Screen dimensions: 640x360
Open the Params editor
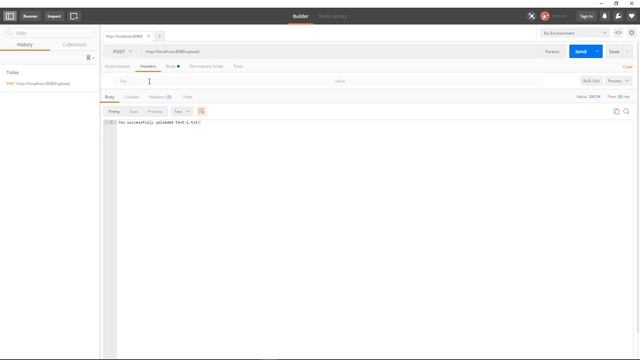coord(552,51)
